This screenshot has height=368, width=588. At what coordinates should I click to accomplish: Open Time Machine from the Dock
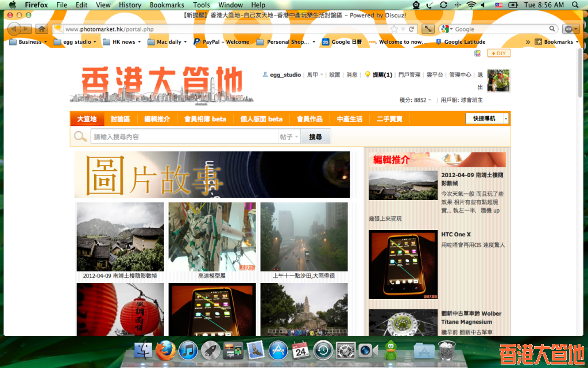point(323,351)
